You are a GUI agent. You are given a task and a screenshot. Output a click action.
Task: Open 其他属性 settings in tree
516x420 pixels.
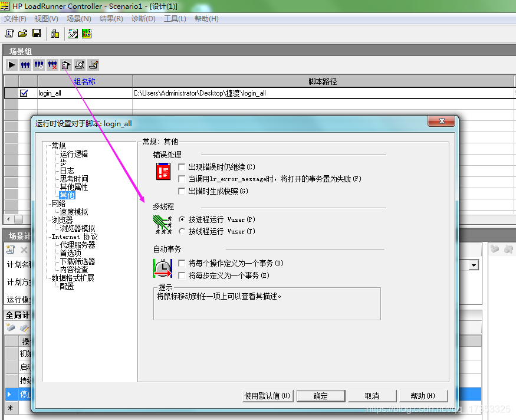point(74,187)
